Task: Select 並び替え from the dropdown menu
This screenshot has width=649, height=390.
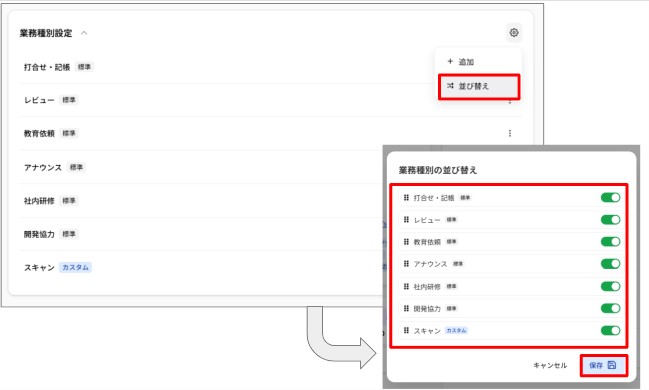Action: point(479,87)
